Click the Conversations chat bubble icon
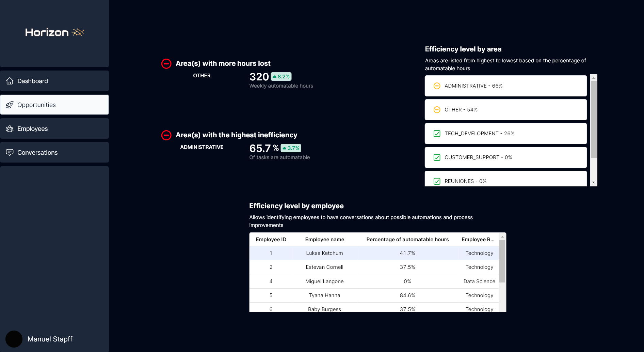This screenshot has height=352, width=644. pos(10,152)
